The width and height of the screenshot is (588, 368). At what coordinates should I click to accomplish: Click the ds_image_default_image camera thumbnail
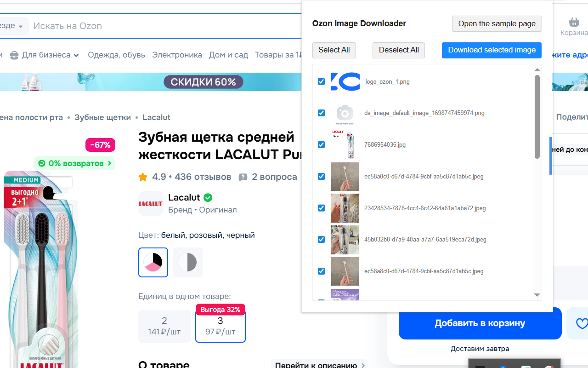coord(345,113)
